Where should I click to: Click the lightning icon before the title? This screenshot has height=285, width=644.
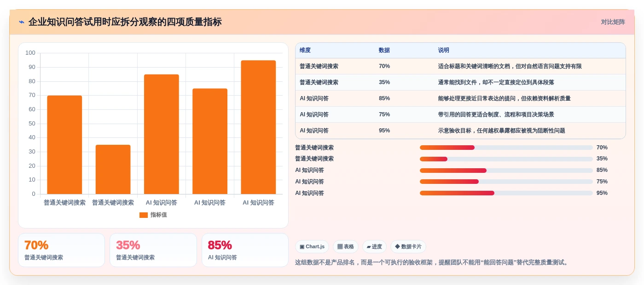click(x=22, y=22)
